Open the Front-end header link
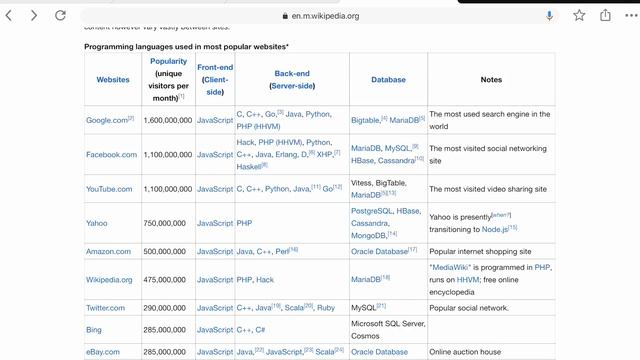Screen dimensions: 640x360 click(x=215, y=67)
